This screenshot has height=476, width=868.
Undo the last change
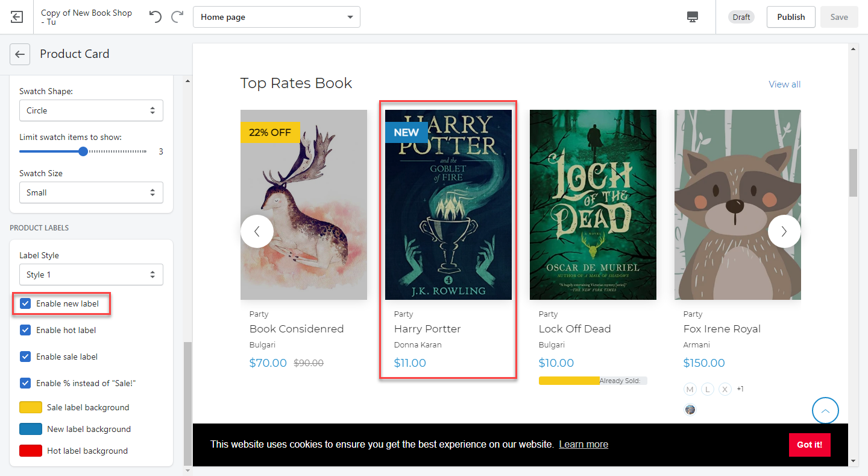click(x=156, y=17)
